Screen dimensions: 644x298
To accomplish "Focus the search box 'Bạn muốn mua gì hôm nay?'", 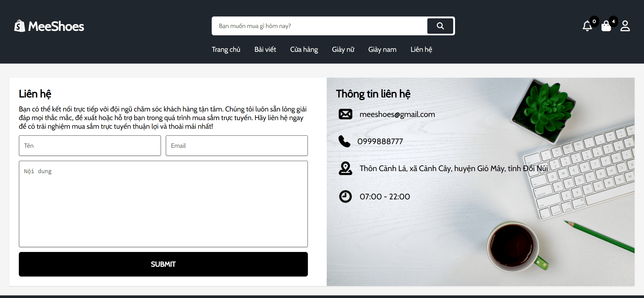I will coord(319,26).
